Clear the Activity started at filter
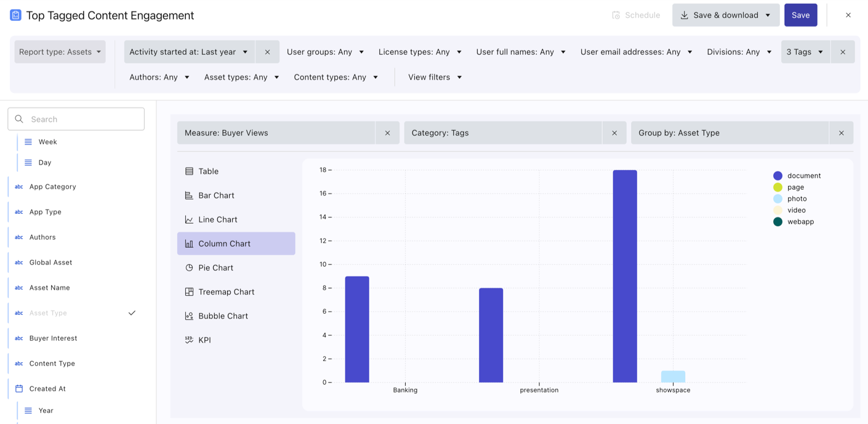Screen dimensions: 868x424 pyautogui.click(x=267, y=52)
